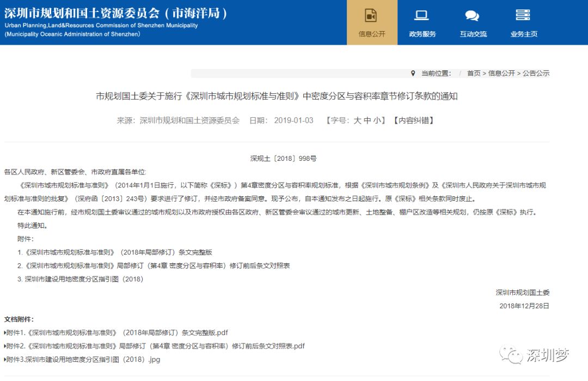Click the arrow marker before 附件1
Image resolution: width=588 pixels, height=381 pixels.
5,332
